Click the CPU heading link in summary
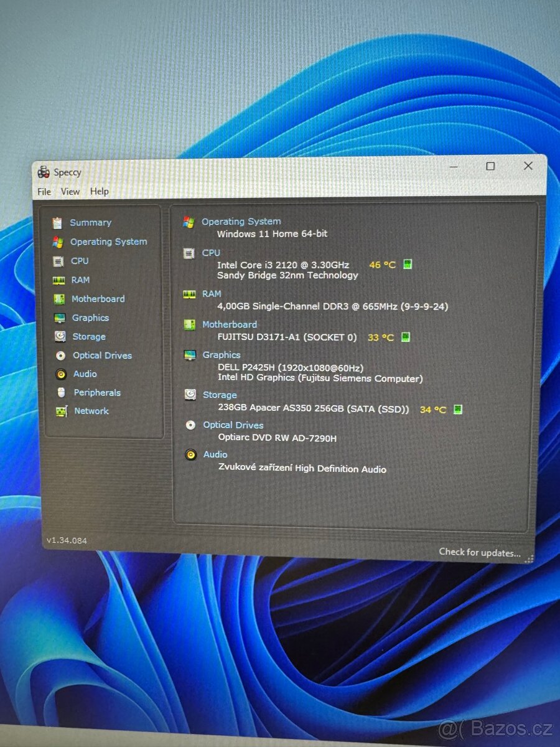The width and height of the screenshot is (560, 747). (211, 253)
